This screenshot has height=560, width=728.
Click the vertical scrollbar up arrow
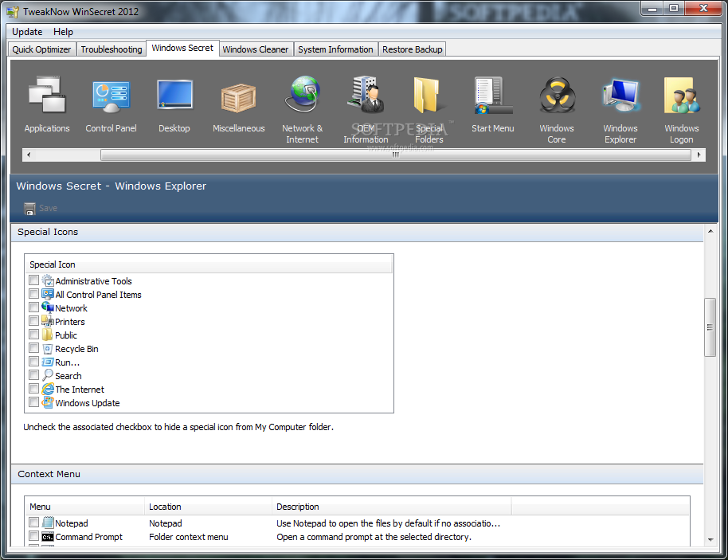[710, 231]
